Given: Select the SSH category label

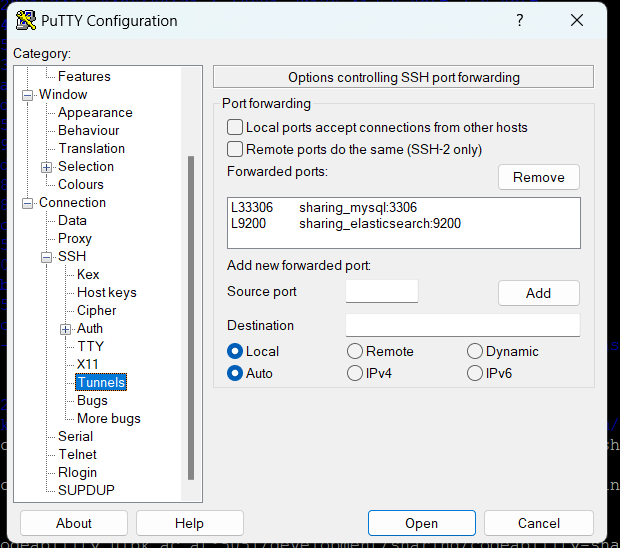Looking at the screenshot, I should tap(72, 256).
